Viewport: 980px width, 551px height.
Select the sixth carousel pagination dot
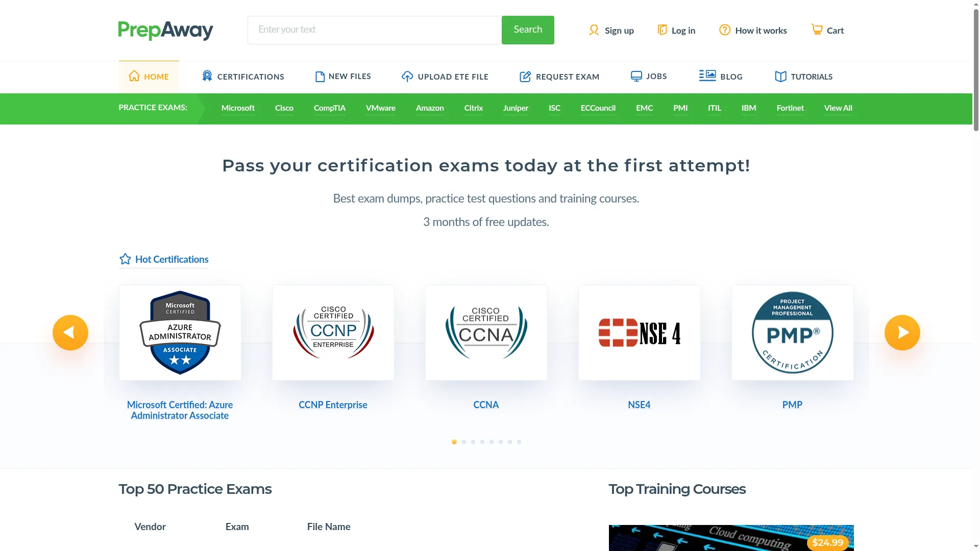pos(501,442)
